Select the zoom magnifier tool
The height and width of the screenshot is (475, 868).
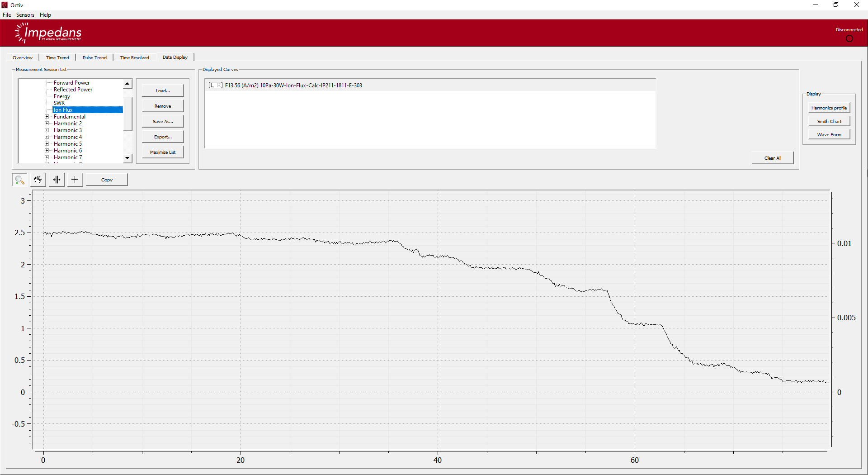coord(19,180)
